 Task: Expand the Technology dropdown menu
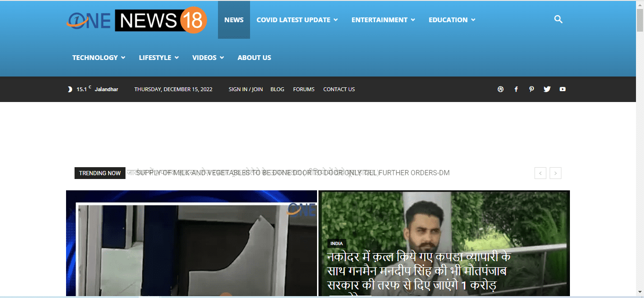[99, 58]
